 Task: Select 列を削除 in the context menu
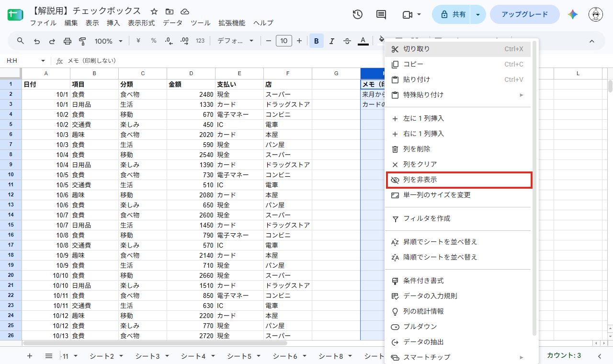pyautogui.click(x=459, y=149)
